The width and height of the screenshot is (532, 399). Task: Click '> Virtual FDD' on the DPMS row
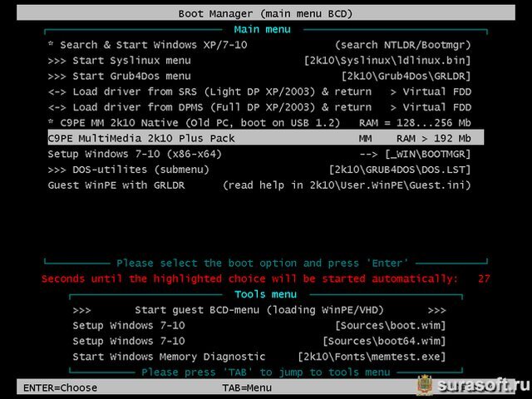pyautogui.click(x=431, y=107)
